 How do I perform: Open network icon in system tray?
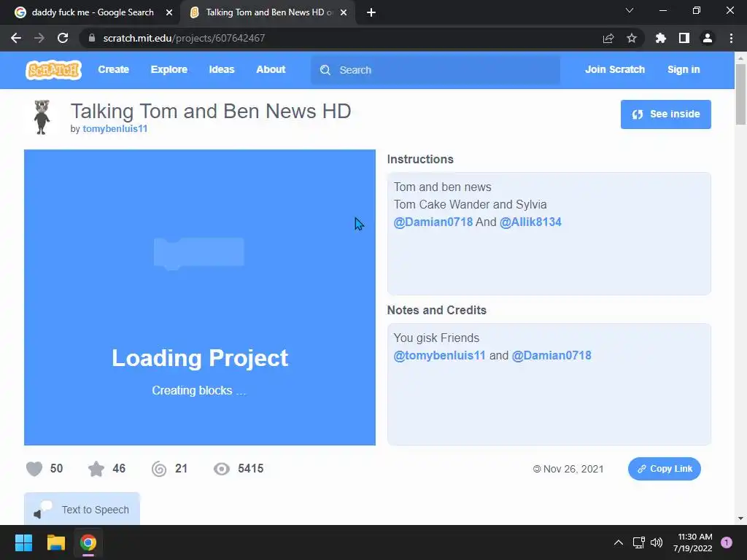pos(638,542)
